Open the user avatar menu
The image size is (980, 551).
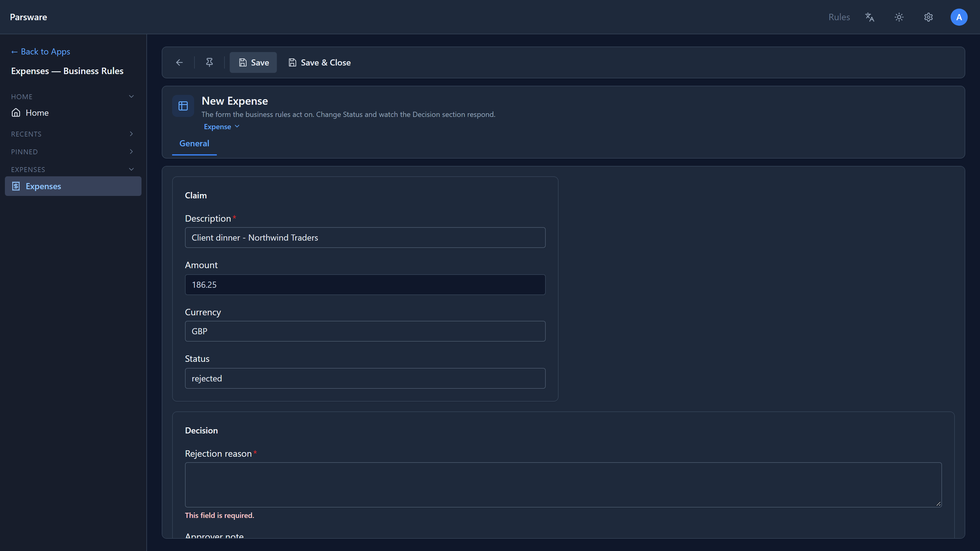(959, 17)
